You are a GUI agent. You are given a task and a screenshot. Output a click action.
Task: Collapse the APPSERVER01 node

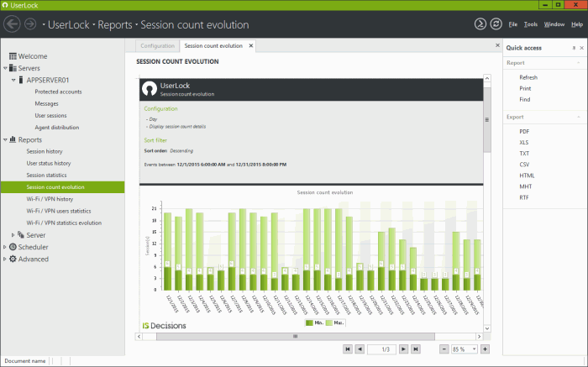click(x=13, y=81)
